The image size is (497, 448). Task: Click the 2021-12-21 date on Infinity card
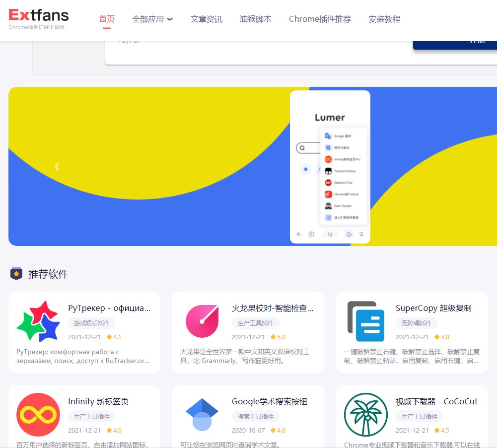coord(84,430)
